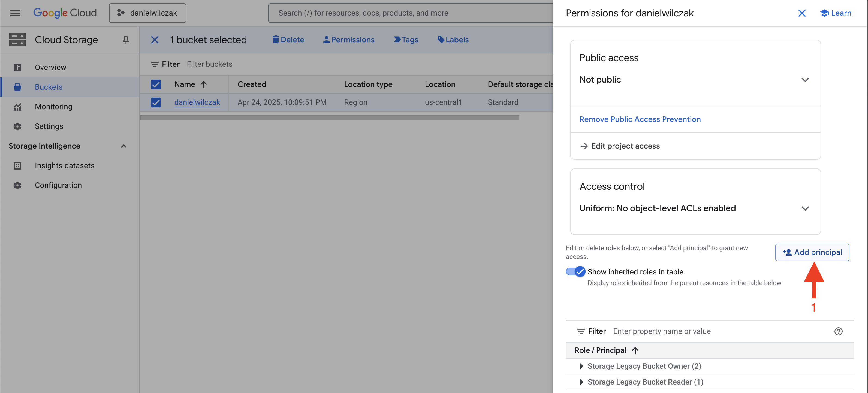Expand the Public access Not public section

(x=805, y=80)
